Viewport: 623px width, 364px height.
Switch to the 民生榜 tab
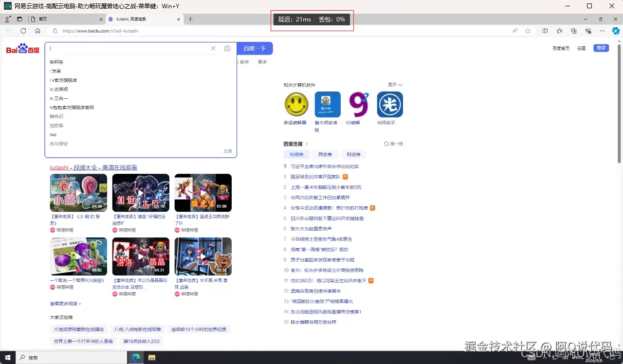[x=325, y=154]
